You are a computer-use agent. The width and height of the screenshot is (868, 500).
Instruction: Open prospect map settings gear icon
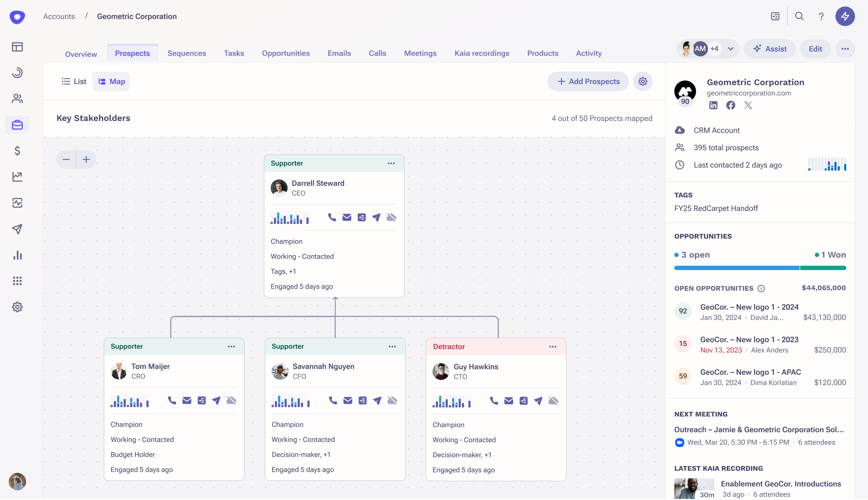click(x=643, y=81)
